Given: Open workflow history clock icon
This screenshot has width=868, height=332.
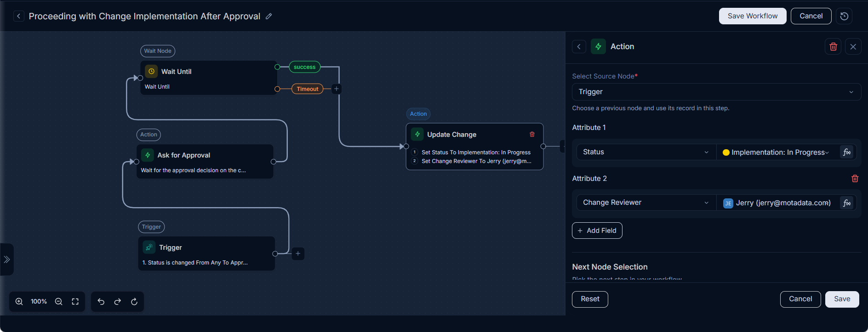Looking at the screenshot, I should (844, 16).
